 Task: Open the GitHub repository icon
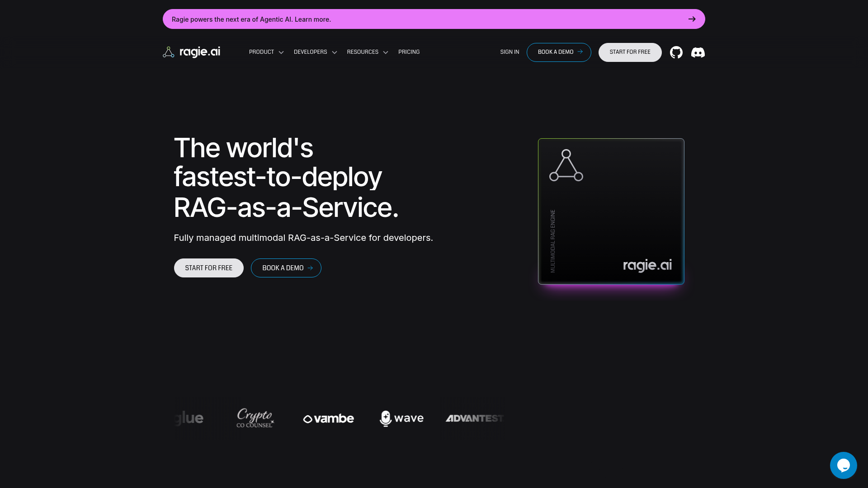click(x=676, y=52)
